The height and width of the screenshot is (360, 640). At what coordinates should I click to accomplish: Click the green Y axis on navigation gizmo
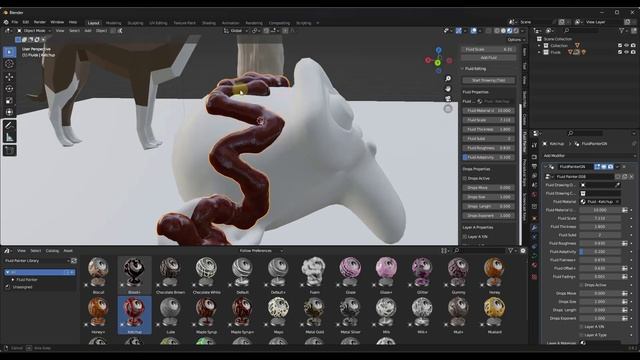[438, 62]
